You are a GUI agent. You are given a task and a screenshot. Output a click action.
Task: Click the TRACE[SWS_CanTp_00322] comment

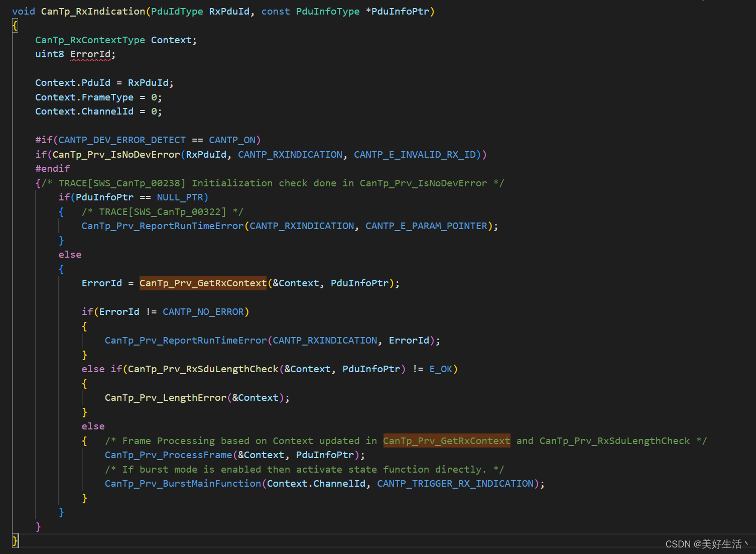163,212
